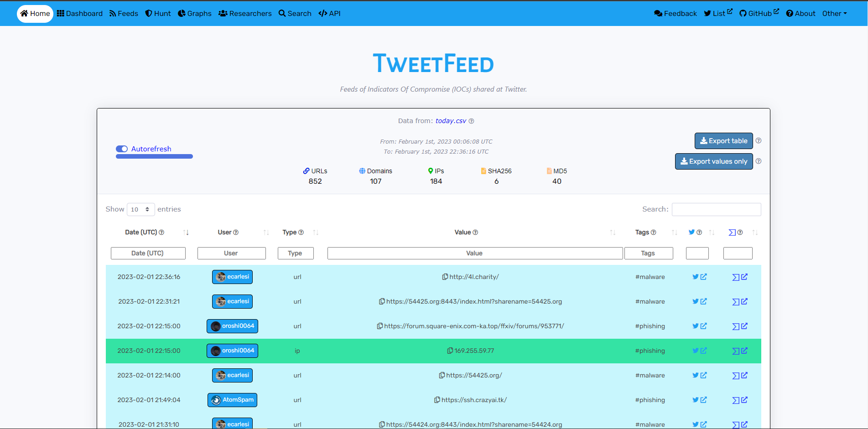Show help for the Tags header
Viewport: 868px width, 429px height.
(x=654, y=233)
